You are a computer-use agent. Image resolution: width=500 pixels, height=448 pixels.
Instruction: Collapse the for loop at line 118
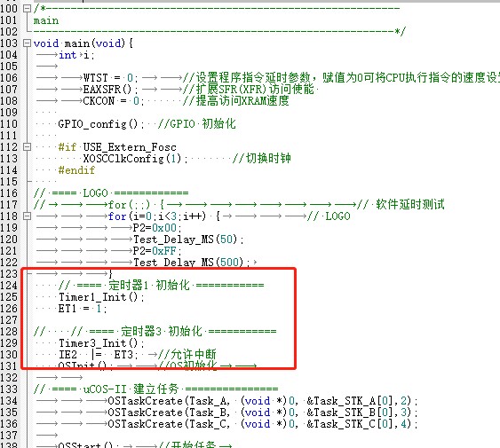point(28,216)
